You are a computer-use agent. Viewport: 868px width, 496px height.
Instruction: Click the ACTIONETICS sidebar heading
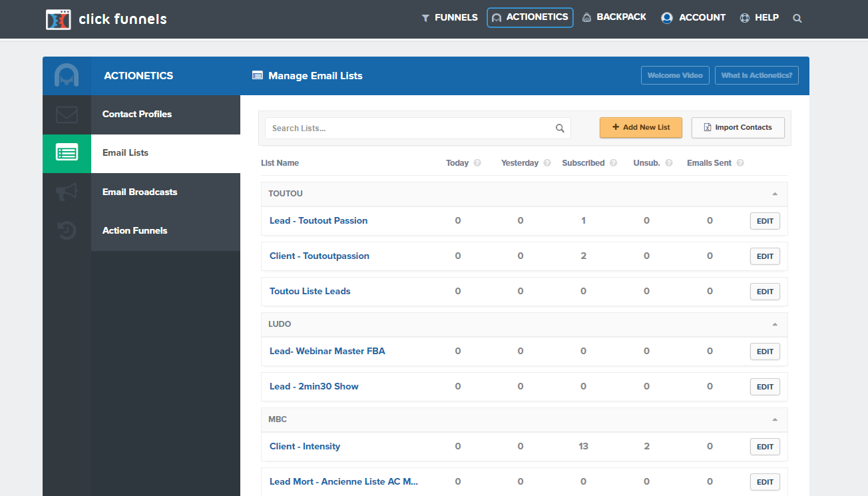[138, 76]
